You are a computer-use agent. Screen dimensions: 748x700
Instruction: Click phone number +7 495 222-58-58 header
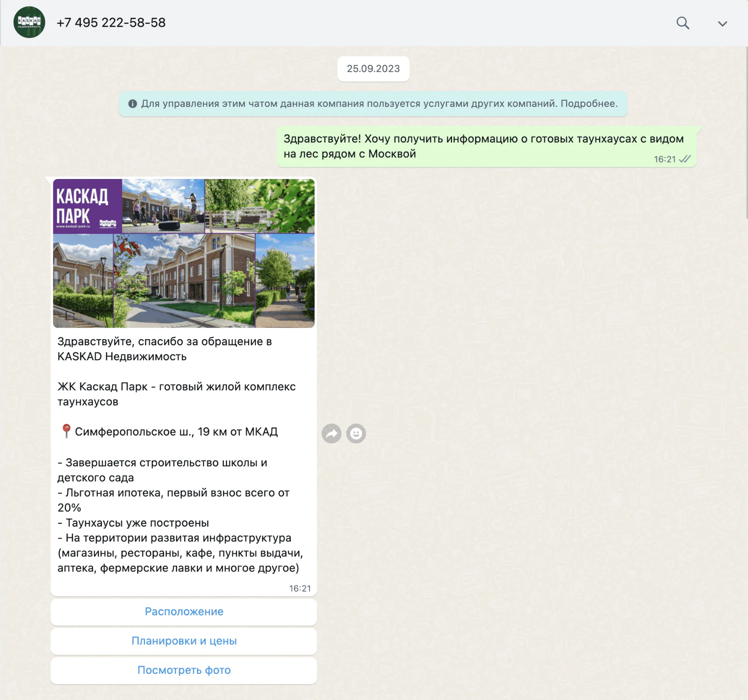[111, 22]
